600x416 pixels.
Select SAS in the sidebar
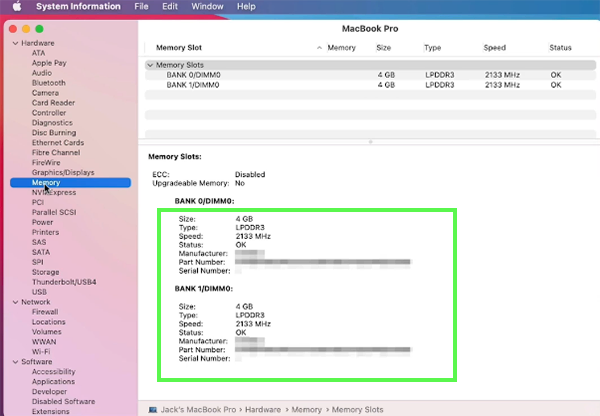click(x=39, y=242)
